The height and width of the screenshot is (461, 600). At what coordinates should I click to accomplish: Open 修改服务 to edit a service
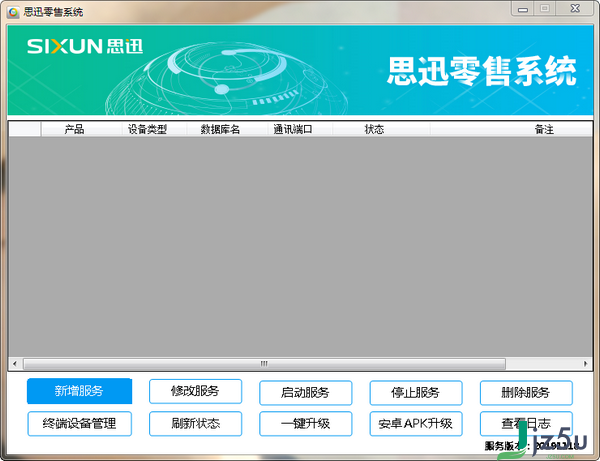(x=196, y=391)
